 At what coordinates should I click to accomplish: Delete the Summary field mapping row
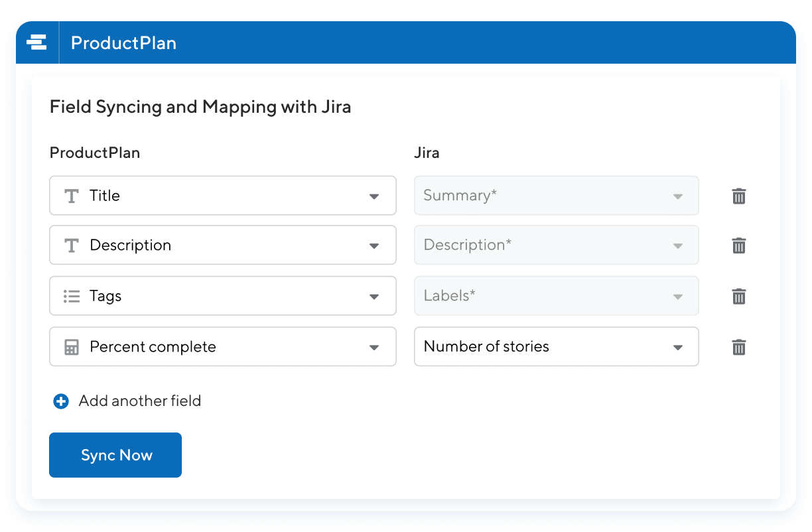[x=739, y=196]
